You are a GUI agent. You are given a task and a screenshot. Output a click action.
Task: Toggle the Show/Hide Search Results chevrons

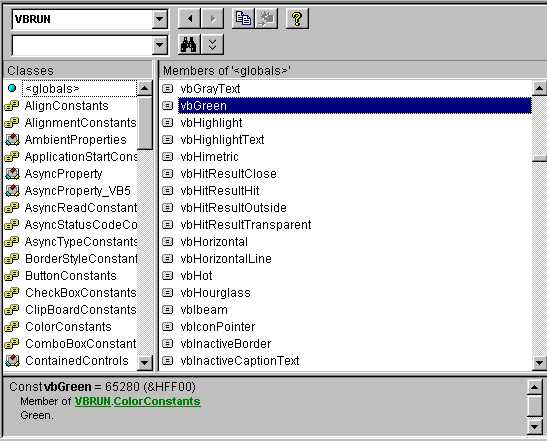point(212,44)
